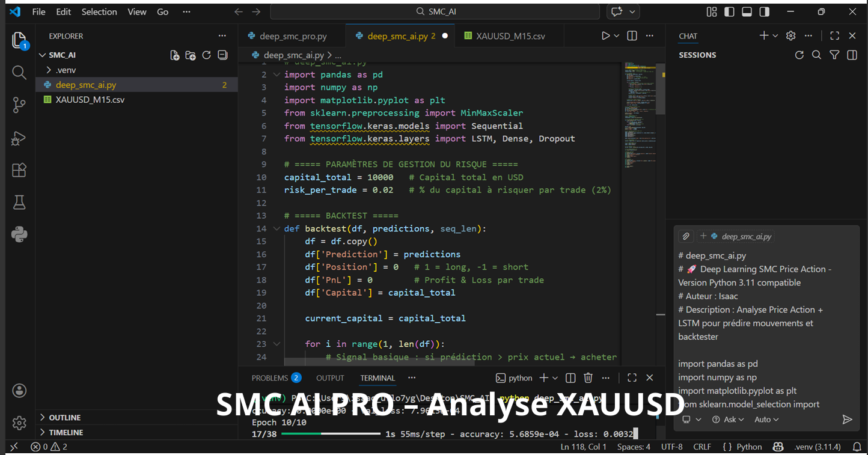This screenshot has height=455, width=868.
Task: Open the Extensions view
Action: (x=19, y=170)
